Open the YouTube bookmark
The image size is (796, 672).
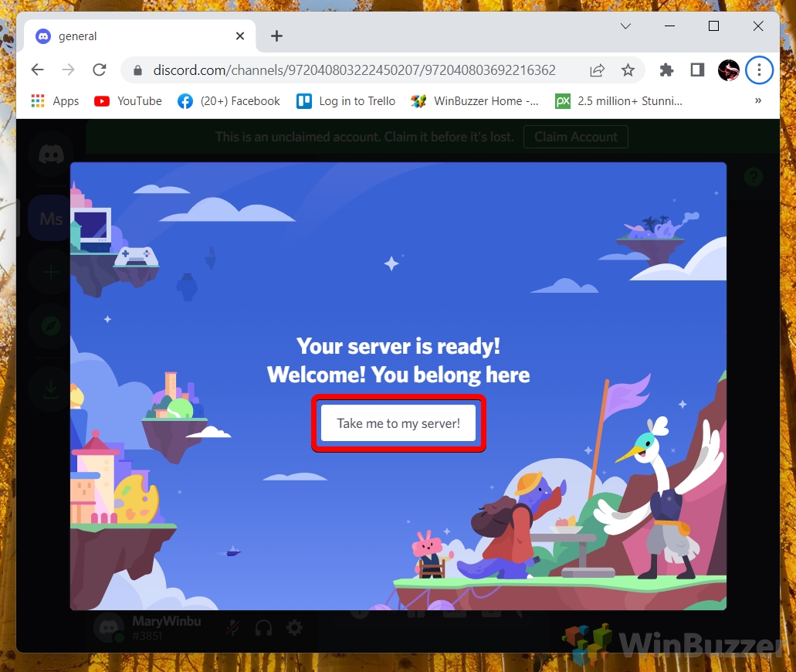pyautogui.click(x=128, y=101)
